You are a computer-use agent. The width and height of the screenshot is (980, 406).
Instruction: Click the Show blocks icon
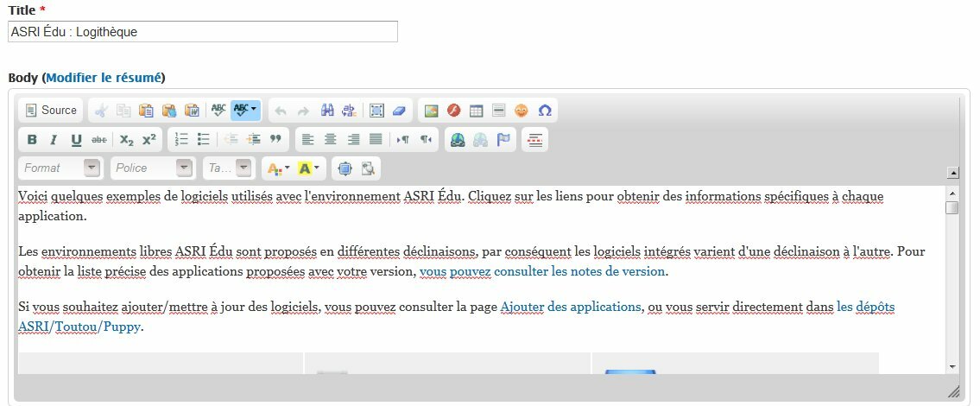pyautogui.click(x=368, y=168)
